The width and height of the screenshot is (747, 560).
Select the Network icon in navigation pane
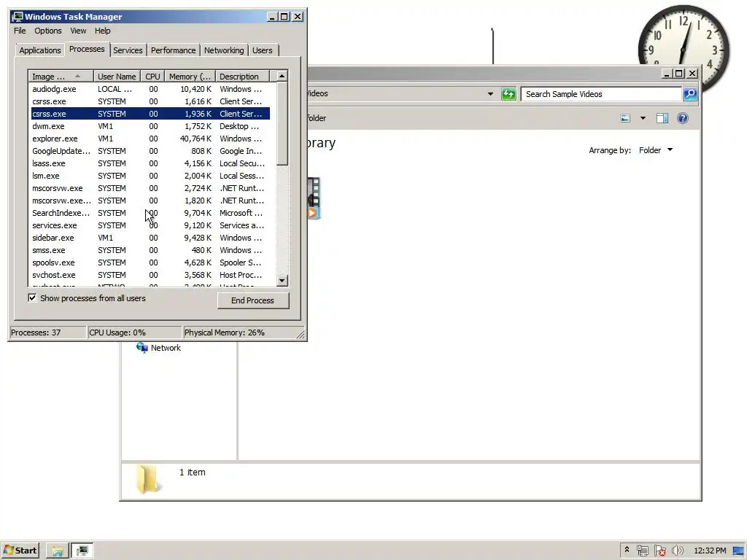point(142,348)
